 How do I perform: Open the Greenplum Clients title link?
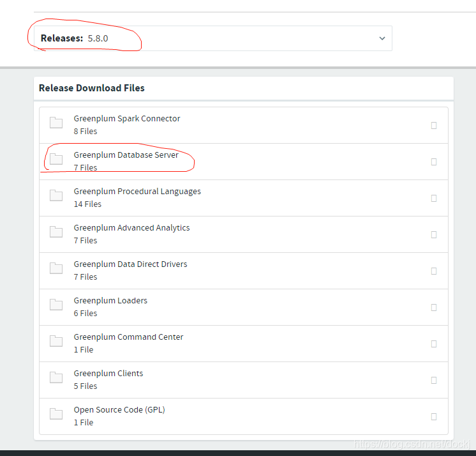pos(108,374)
